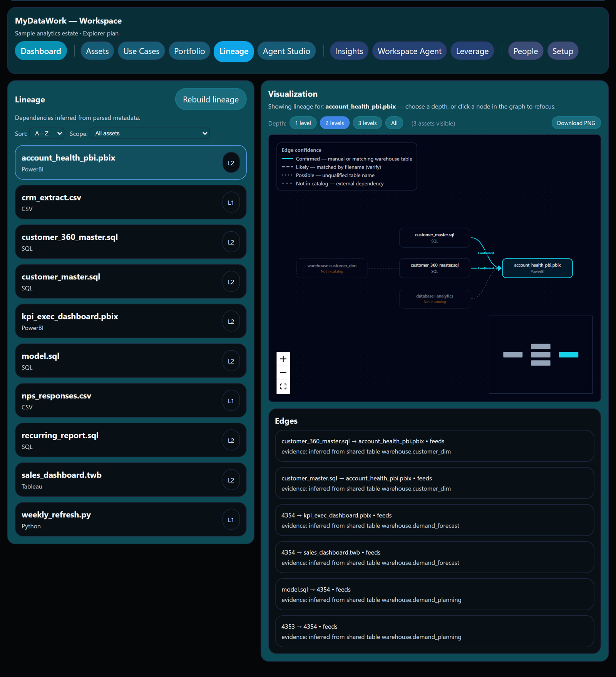Select recurring_report.sql in the lineage list
The width and height of the screenshot is (616, 677).
click(x=131, y=440)
